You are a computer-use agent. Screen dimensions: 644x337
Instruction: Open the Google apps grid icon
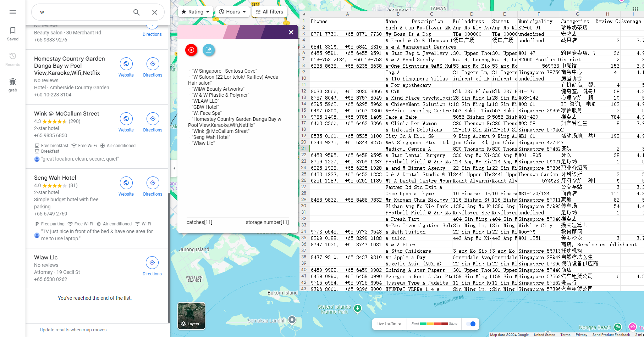635,9
